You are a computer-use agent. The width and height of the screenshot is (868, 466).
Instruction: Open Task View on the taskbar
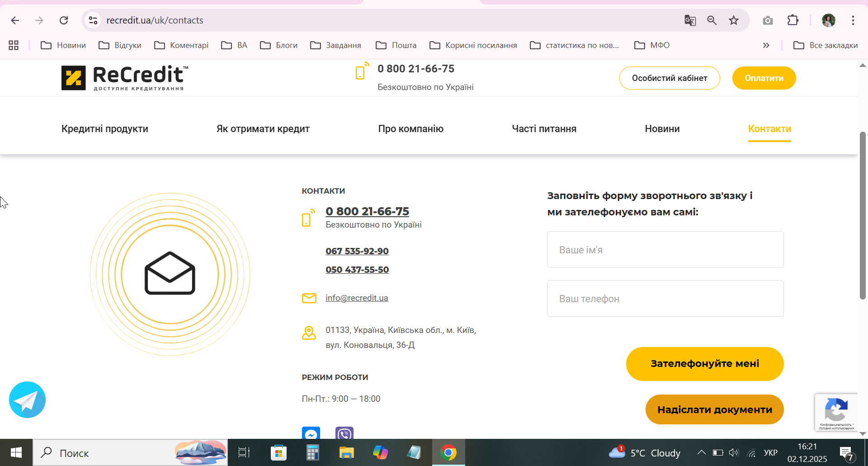pos(244,452)
